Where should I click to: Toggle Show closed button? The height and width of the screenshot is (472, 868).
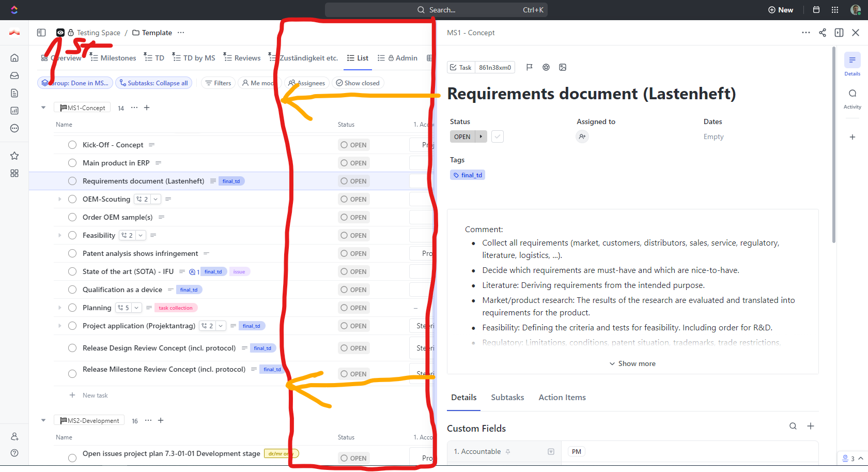coord(358,83)
